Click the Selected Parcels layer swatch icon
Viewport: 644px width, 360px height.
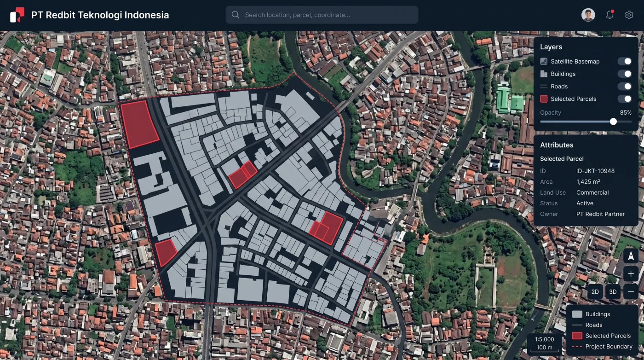tap(544, 99)
